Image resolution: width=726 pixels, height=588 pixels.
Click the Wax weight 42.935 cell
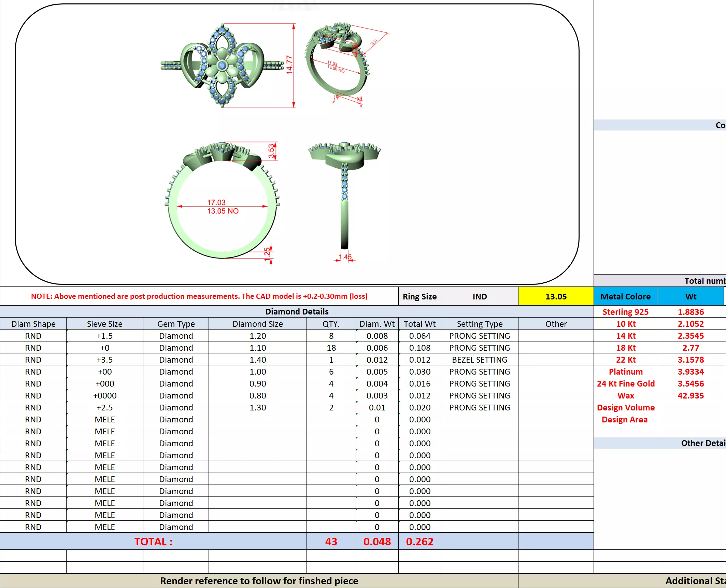[x=691, y=395]
